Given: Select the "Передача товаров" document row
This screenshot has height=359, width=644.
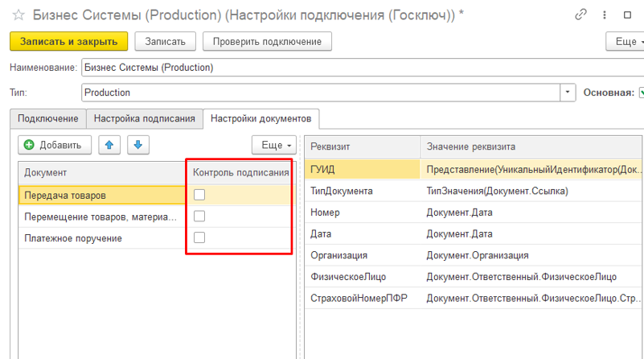Looking at the screenshot, I should 103,195.
